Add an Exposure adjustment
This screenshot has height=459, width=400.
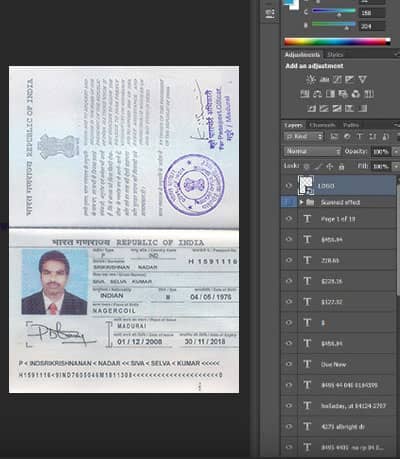[350, 79]
